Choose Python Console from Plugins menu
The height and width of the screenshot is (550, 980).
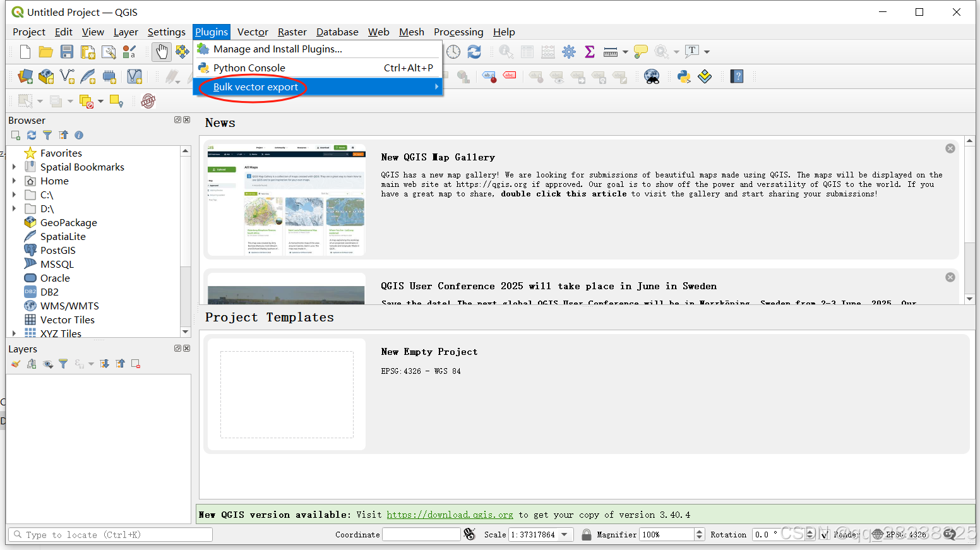coord(318,68)
